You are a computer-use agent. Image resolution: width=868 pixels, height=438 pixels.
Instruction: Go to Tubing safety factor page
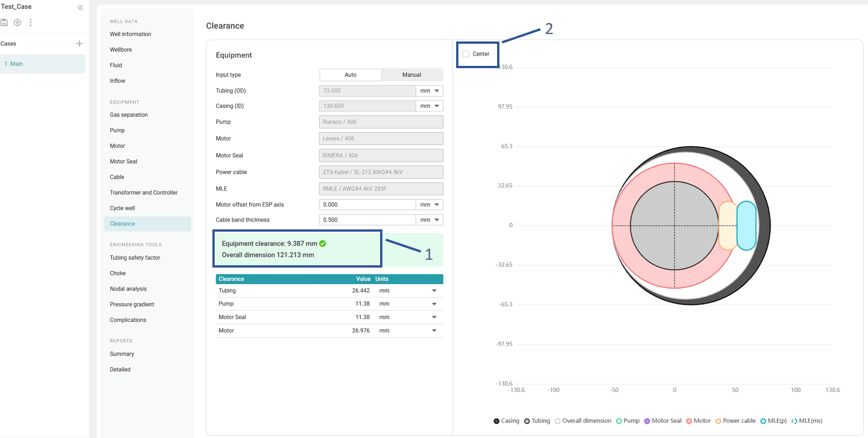pos(135,258)
